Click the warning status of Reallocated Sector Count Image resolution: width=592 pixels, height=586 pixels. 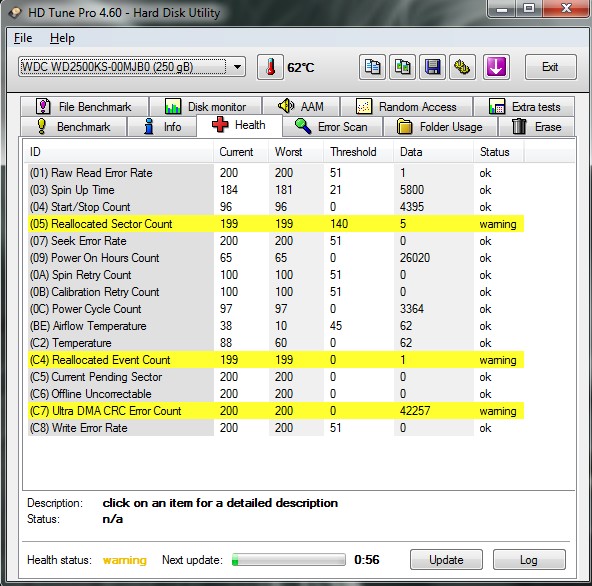coord(498,224)
